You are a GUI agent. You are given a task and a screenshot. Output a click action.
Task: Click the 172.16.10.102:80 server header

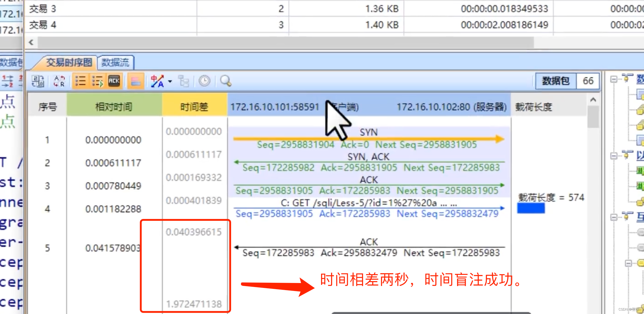coord(452,107)
